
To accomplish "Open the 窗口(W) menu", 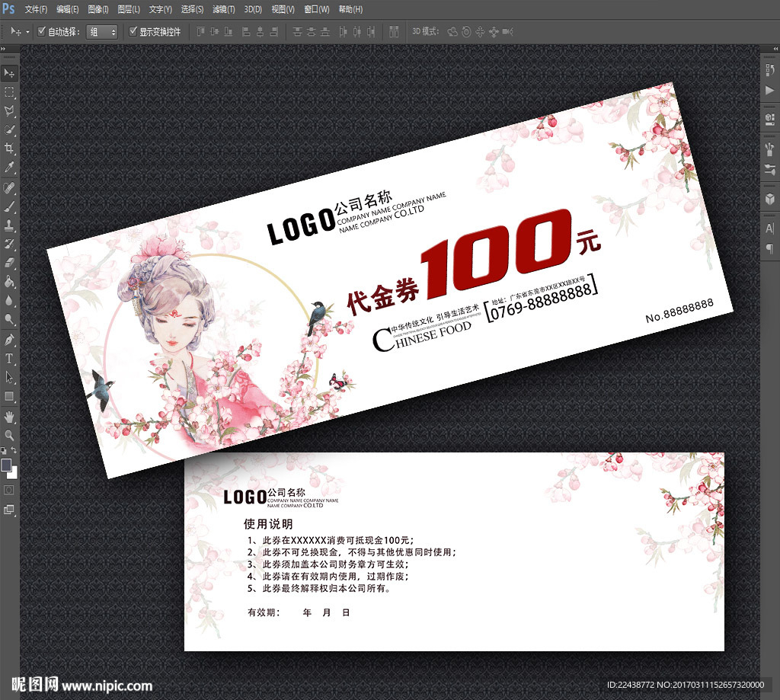I will [316, 9].
